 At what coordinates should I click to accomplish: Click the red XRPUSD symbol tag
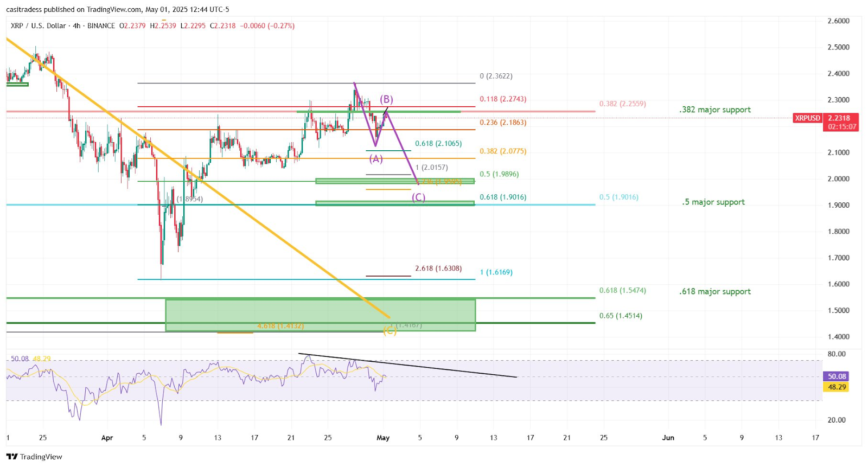[807, 118]
